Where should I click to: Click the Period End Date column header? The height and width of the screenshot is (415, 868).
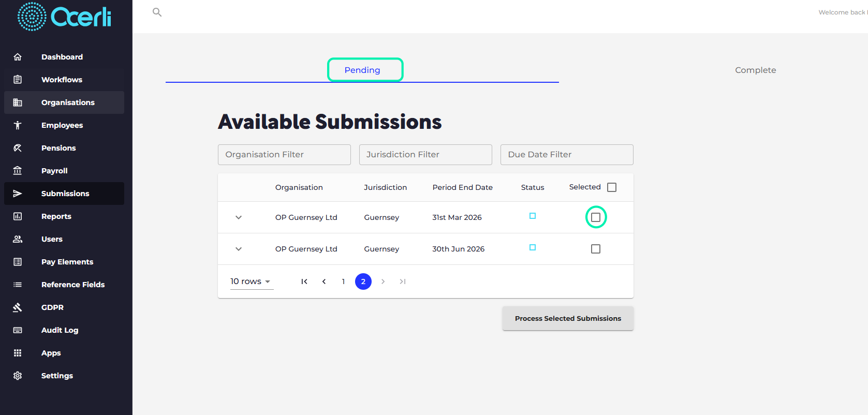click(463, 187)
